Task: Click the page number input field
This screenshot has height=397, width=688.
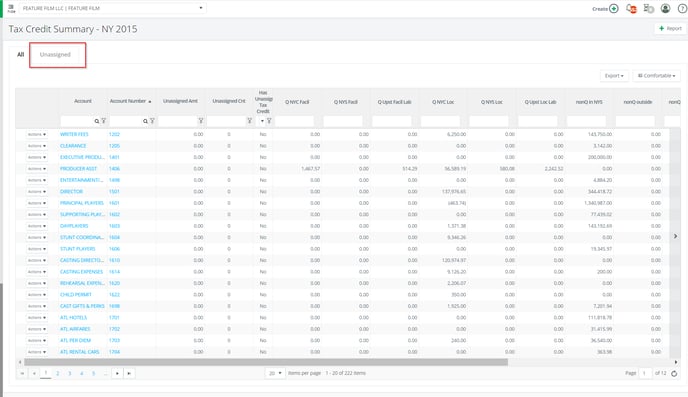Action: click(x=645, y=373)
